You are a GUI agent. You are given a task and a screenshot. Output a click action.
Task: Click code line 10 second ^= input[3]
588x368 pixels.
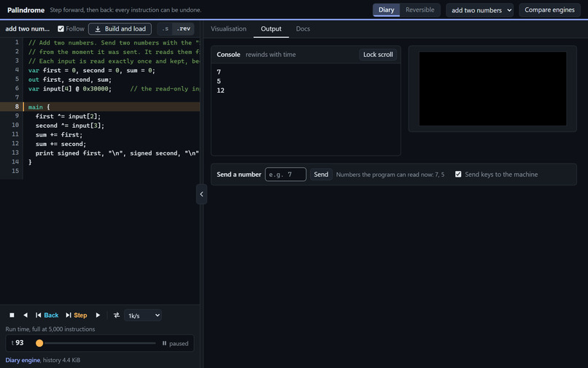[70, 126]
